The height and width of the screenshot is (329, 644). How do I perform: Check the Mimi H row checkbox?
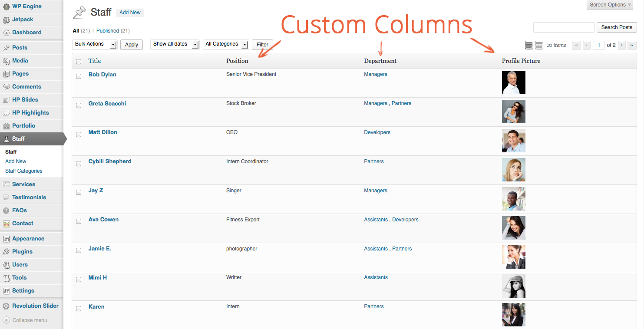79,280
